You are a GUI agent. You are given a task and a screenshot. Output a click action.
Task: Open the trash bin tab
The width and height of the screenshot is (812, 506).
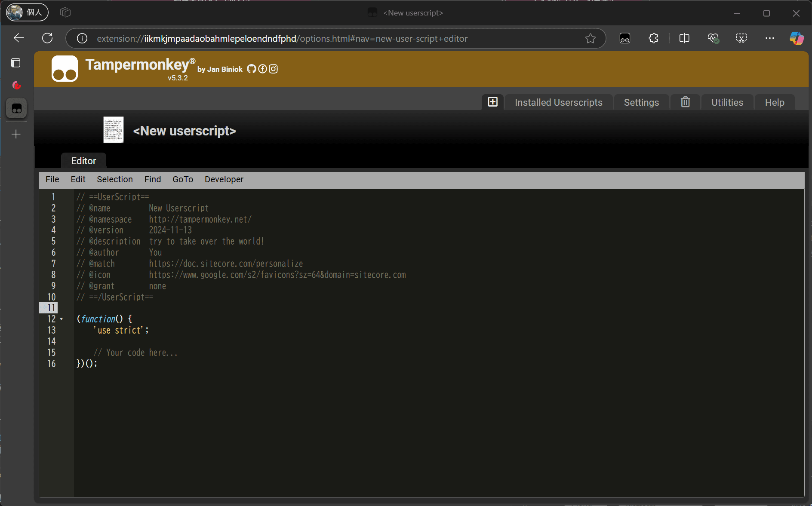pos(685,102)
